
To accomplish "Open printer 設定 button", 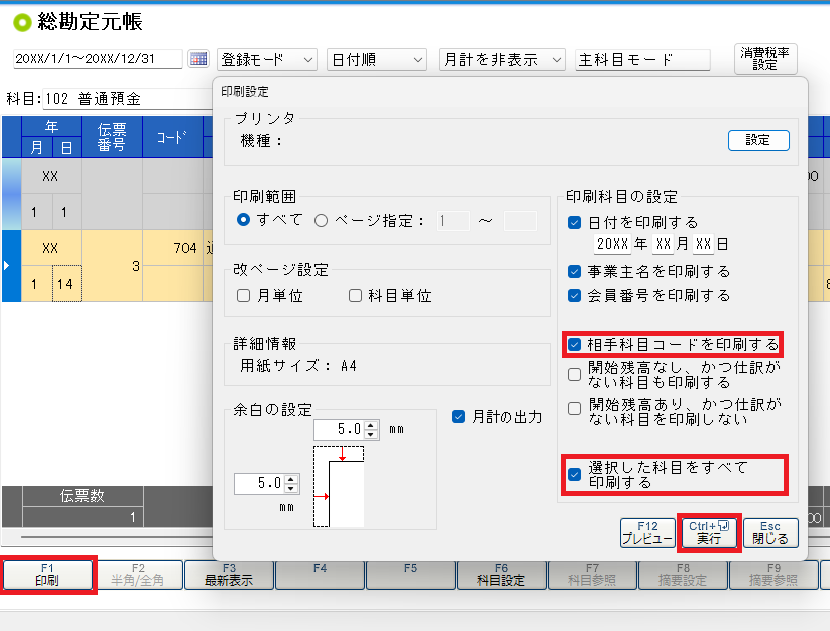I will pos(758,141).
